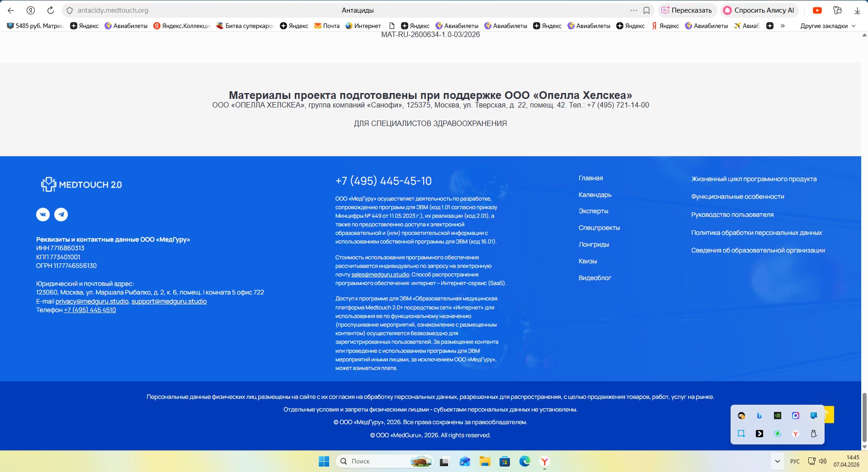Email sales@medguru.studio via the footer link
The image size is (868, 472).
(x=380, y=275)
